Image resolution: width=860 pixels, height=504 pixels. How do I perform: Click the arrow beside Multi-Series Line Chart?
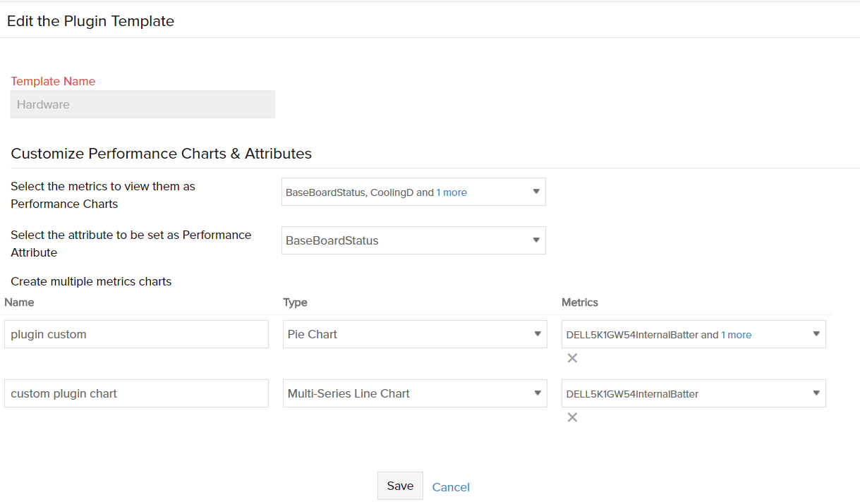pyautogui.click(x=537, y=393)
